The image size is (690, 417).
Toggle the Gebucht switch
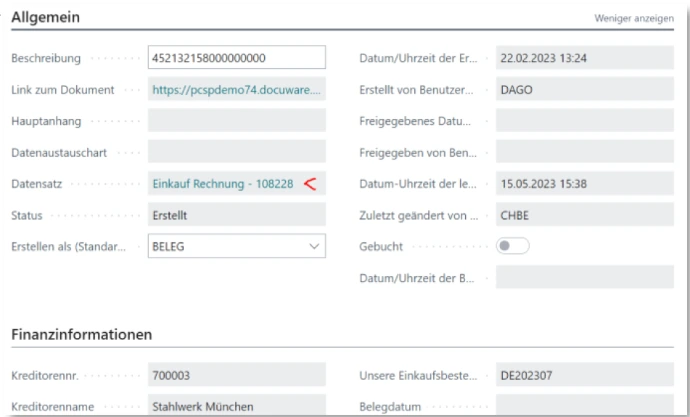[x=513, y=246]
